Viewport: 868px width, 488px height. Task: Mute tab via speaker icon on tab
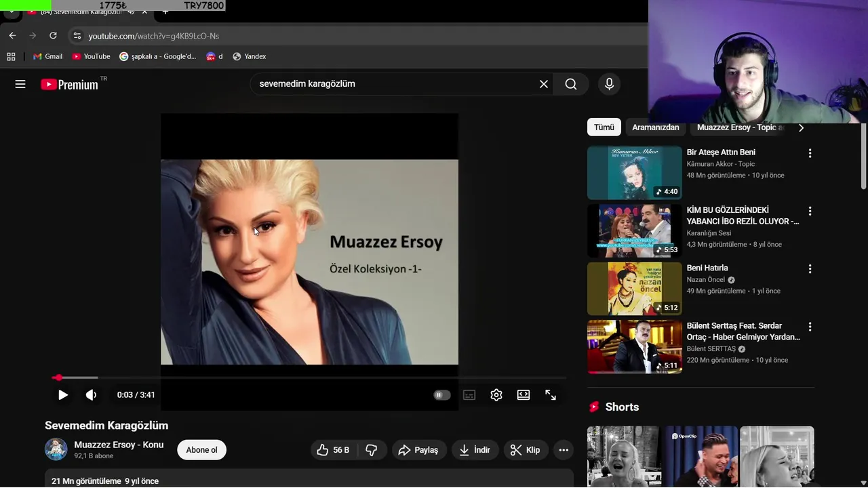click(x=131, y=12)
